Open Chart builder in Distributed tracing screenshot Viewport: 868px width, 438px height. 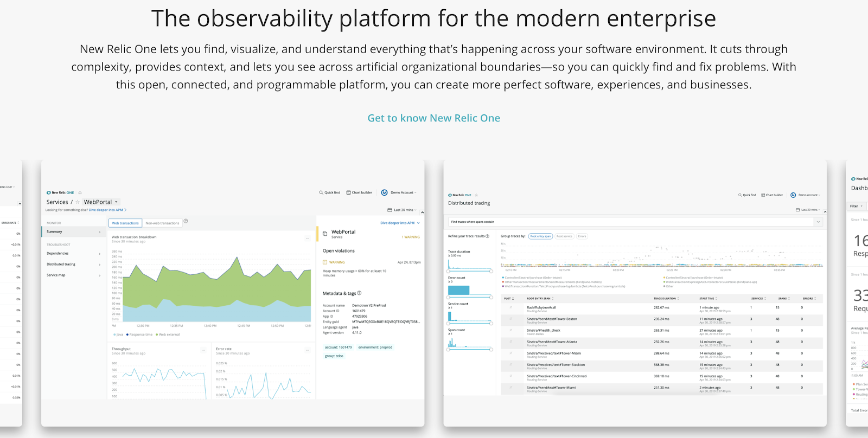(772, 195)
